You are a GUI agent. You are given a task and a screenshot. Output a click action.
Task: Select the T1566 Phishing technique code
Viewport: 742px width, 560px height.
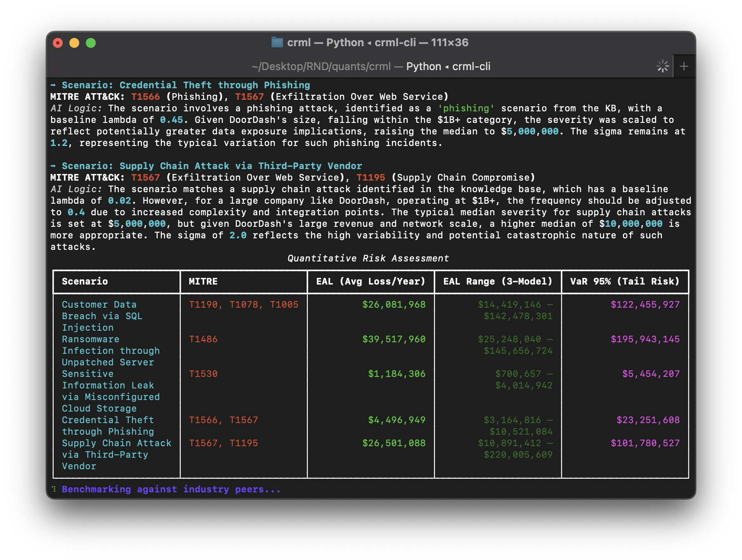click(x=145, y=96)
